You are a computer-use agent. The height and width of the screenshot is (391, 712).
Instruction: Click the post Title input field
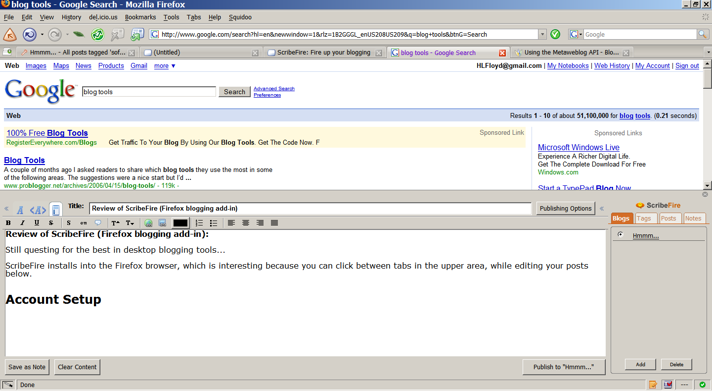310,208
